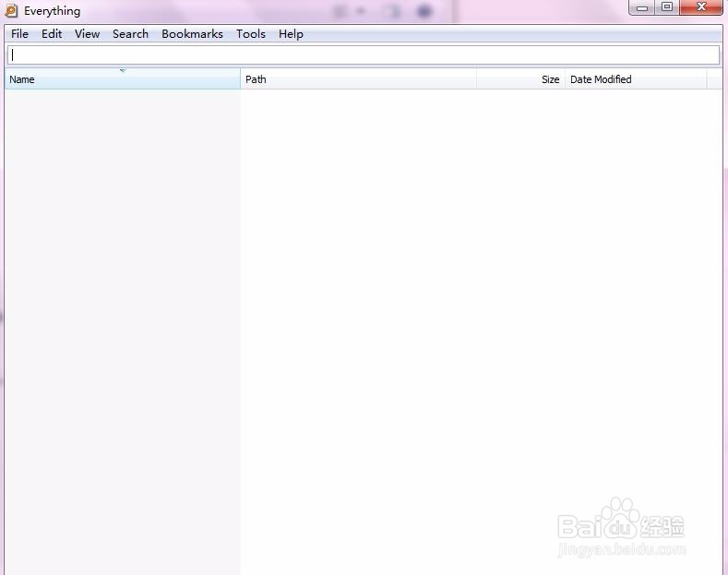Open the Edit menu
Viewport: 728px width, 575px height.
coord(52,34)
